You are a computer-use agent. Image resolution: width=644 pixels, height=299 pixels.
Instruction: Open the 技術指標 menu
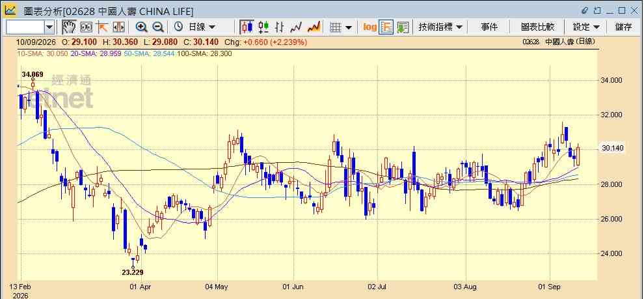440,27
